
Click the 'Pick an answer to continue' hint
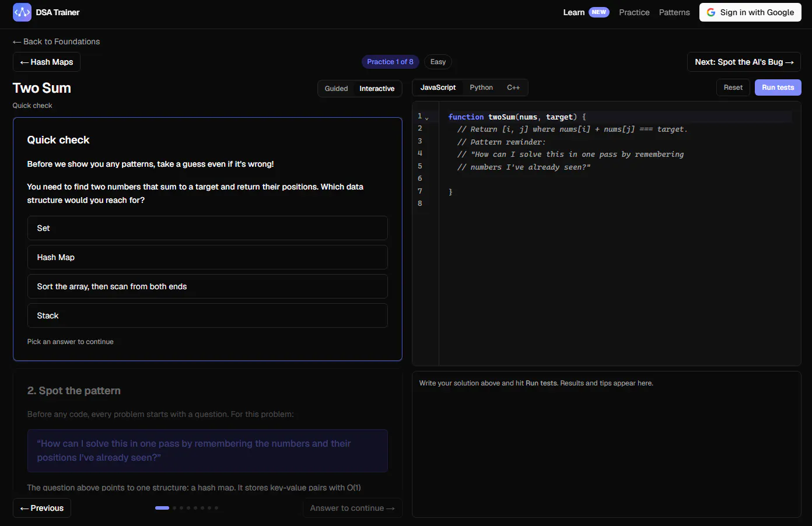71,342
